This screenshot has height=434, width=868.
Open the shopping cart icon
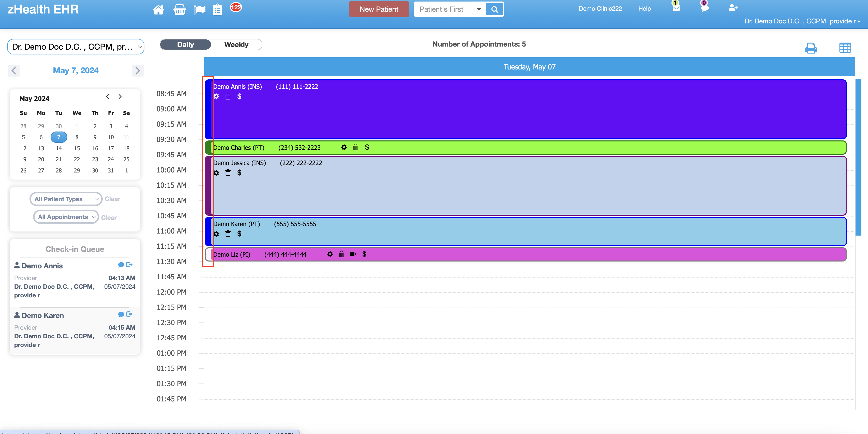tap(179, 9)
